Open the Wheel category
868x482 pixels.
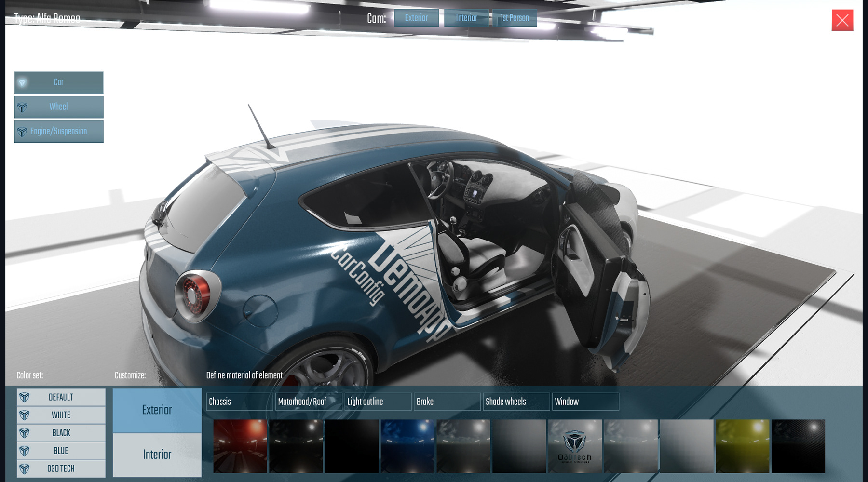coord(59,107)
